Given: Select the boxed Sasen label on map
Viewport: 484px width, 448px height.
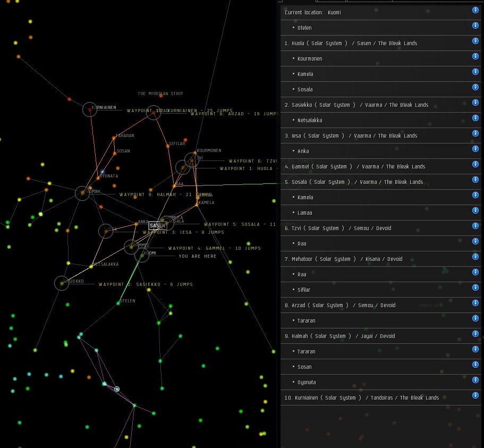Looking at the screenshot, I should click(155, 226).
